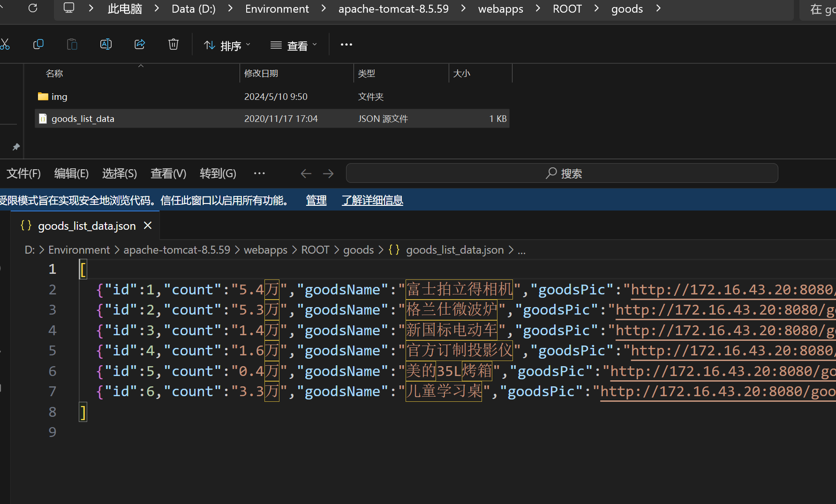The height and width of the screenshot is (504, 836).
Task: Select the goods_list_data file row
Action: [272, 119]
